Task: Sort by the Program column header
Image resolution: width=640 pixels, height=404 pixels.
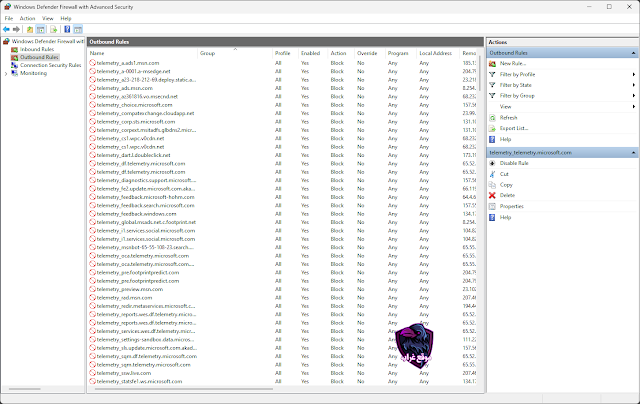Action: point(400,53)
